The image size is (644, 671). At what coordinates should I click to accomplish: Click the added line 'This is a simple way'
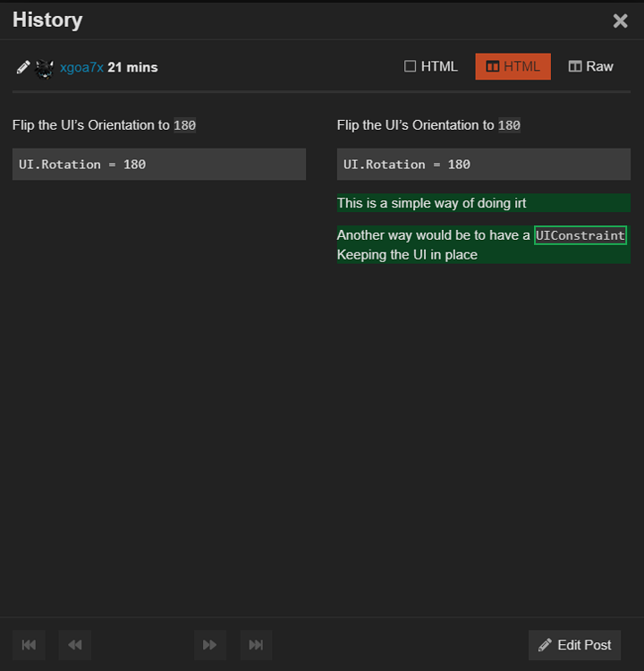431,203
